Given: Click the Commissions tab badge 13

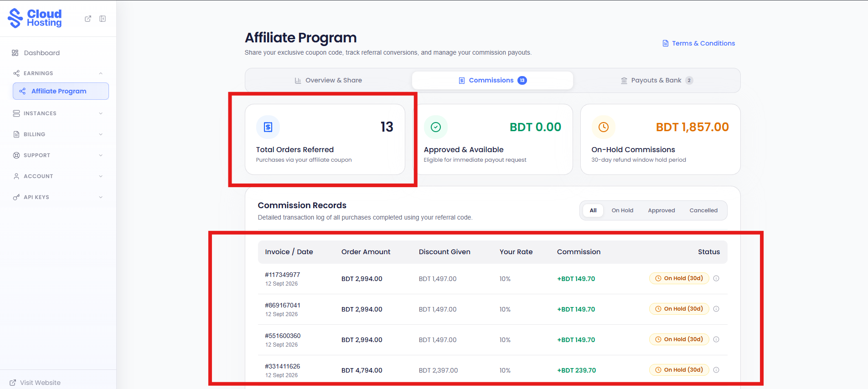Looking at the screenshot, I should 522,80.
